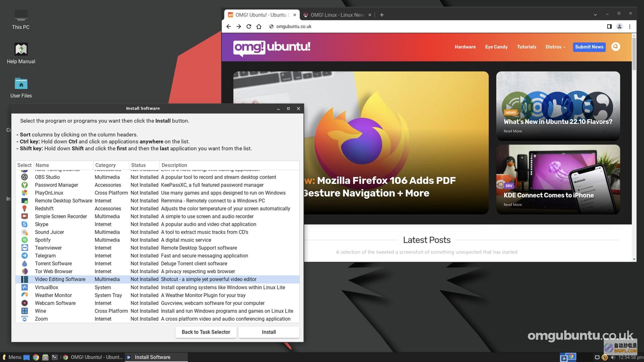
Task: Open a new browser tab
Action: (382, 15)
